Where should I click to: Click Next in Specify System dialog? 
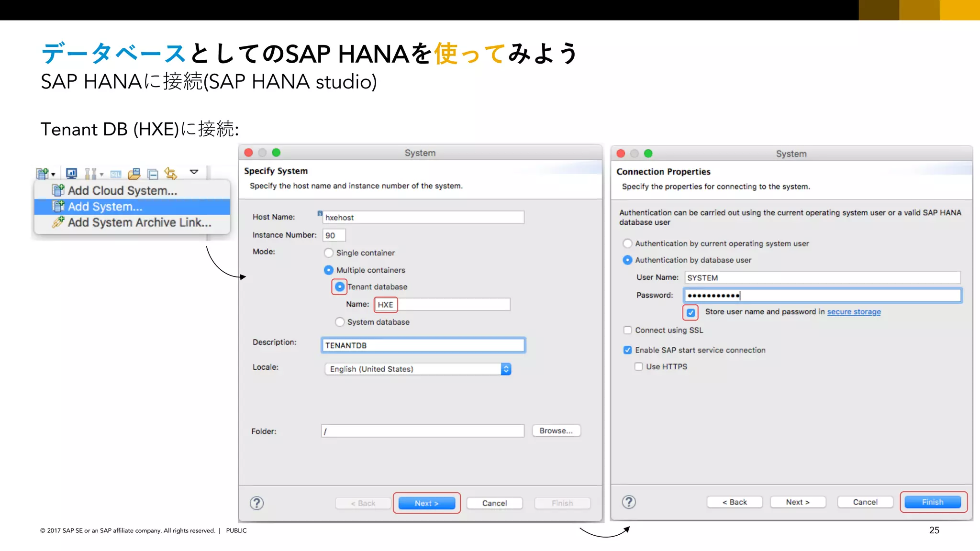pos(426,503)
